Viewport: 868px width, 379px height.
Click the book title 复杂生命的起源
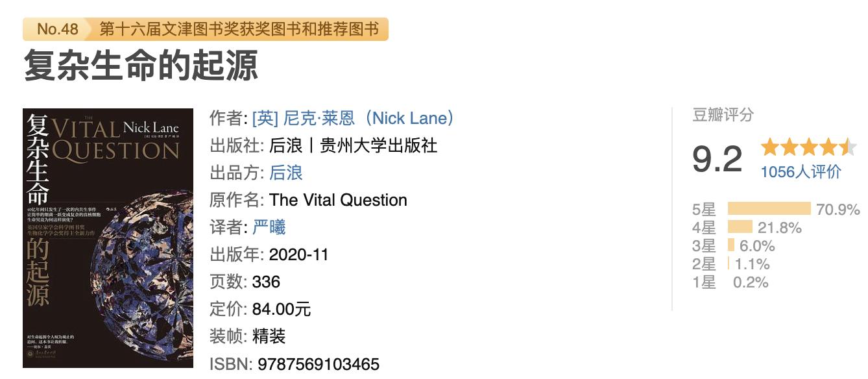pyautogui.click(x=141, y=66)
